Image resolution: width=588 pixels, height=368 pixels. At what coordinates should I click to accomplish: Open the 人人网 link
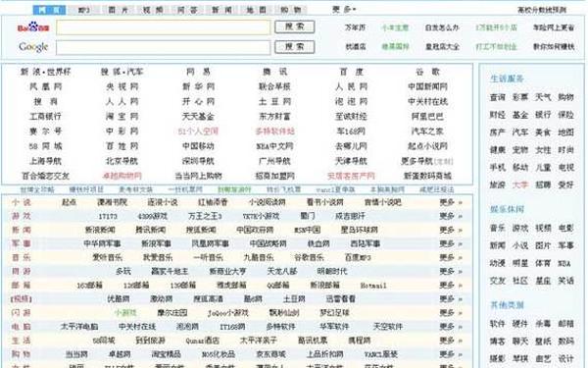click(122, 101)
